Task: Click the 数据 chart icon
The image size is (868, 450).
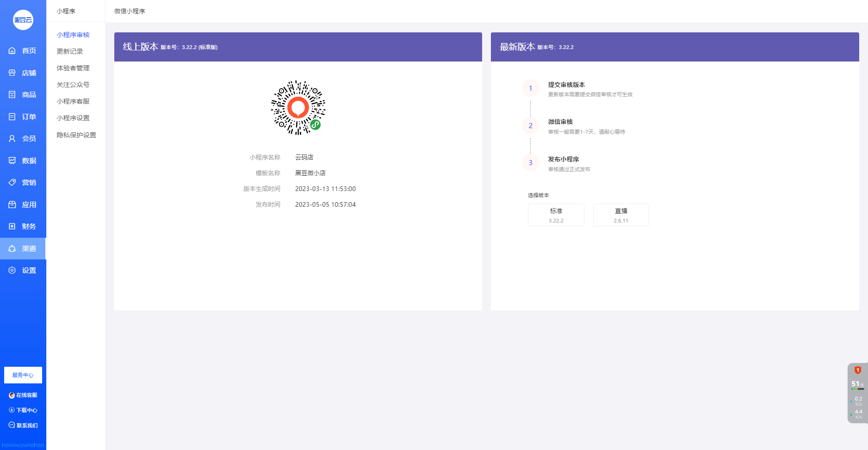Action: 12,160
